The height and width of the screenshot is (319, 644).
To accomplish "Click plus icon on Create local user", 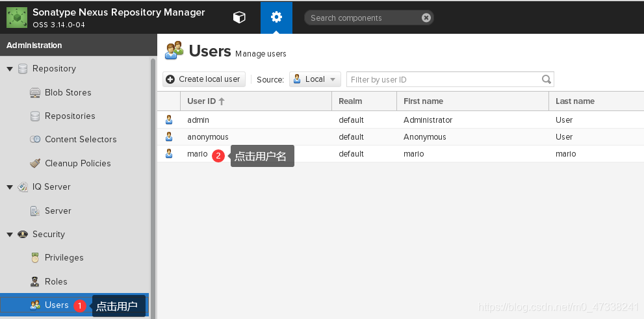I will [170, 79].
